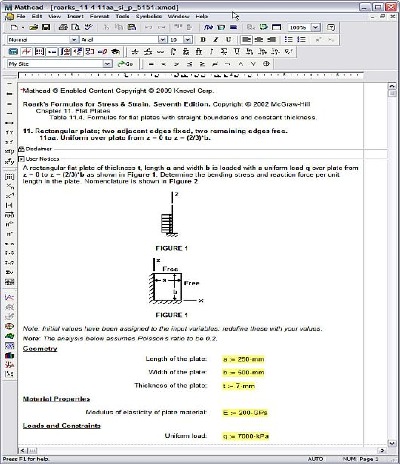
Task: Click left arrow of horizontal scrollbar
Action: [x=23, y=451]
